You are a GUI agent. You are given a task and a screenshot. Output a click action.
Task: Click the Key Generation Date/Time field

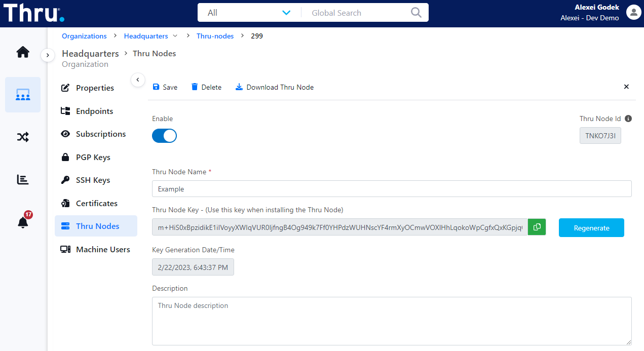[193, 267]
